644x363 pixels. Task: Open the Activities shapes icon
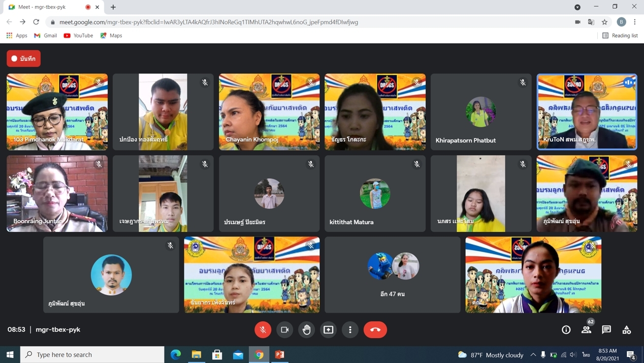[x=627, y=329]
